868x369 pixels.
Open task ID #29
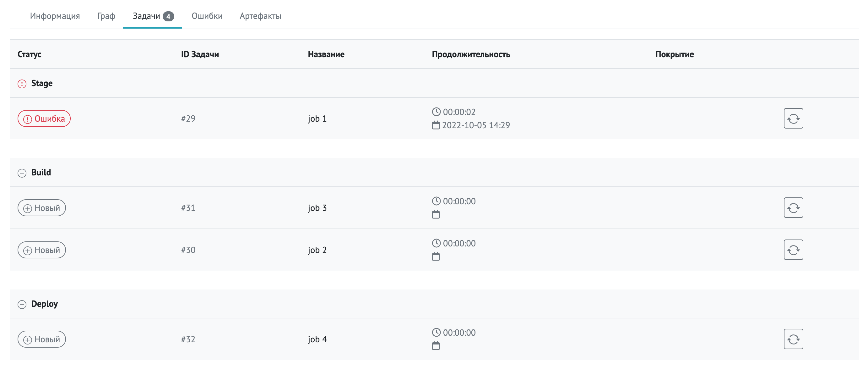[188, 118]
